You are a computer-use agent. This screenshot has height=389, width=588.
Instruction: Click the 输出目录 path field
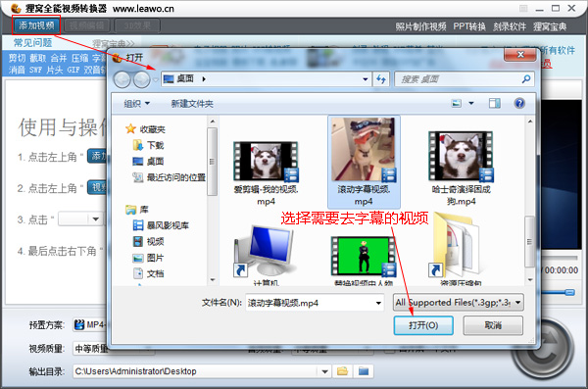[x=196, y=371]
